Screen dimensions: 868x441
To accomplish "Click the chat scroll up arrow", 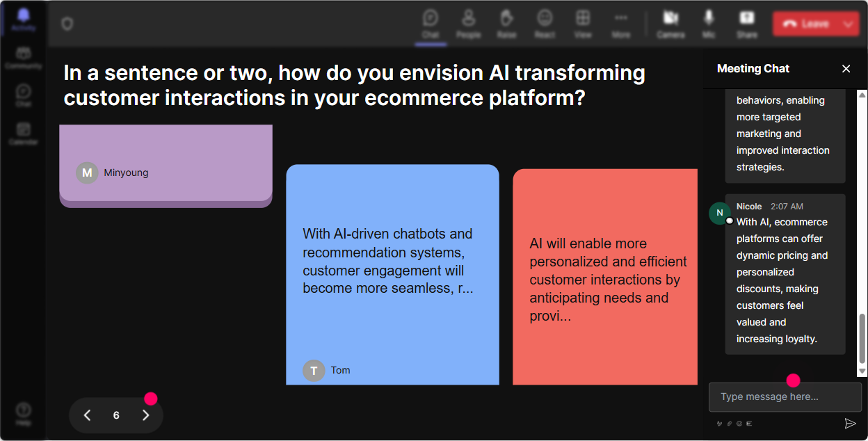I will (x=862, y=94).
